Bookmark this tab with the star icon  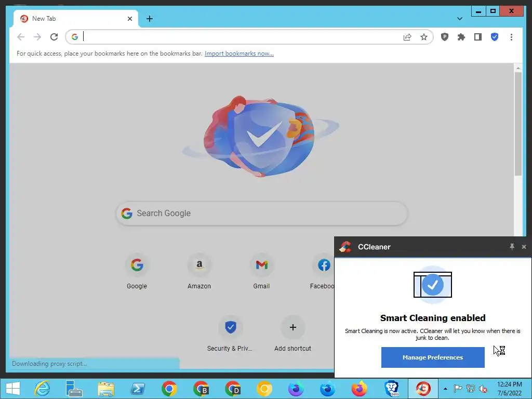tap(424, 37)
